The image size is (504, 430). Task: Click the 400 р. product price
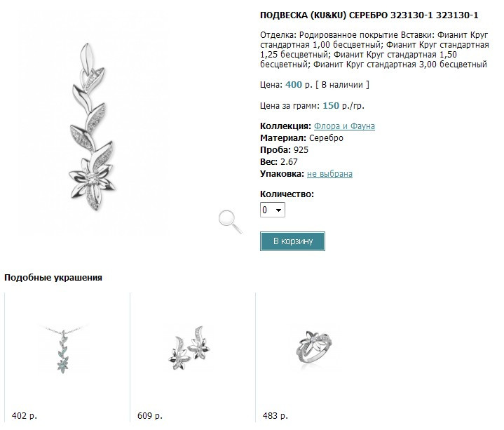(x=299, y=85)
